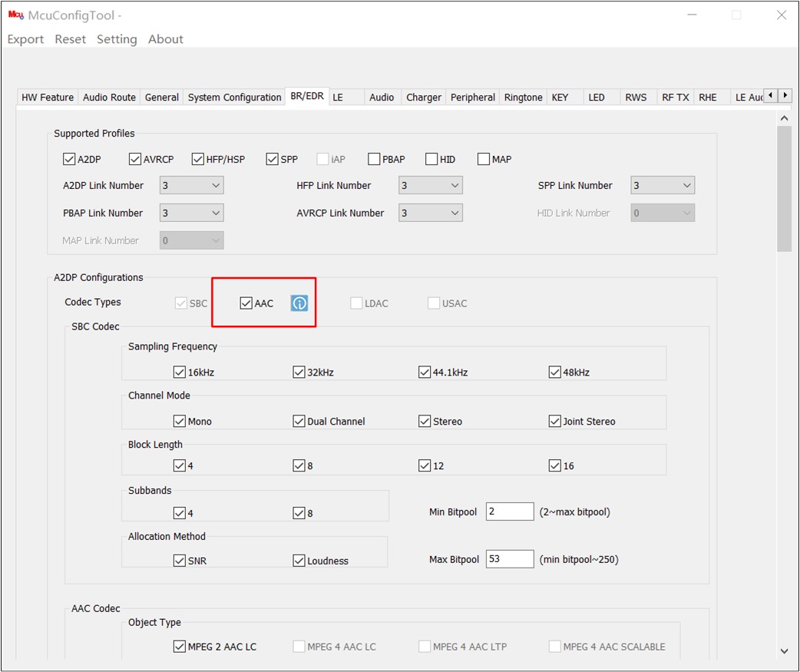The height and width of the screenshot is (672, 800).
Task: Open the Export menu
Action: (25, 39)
